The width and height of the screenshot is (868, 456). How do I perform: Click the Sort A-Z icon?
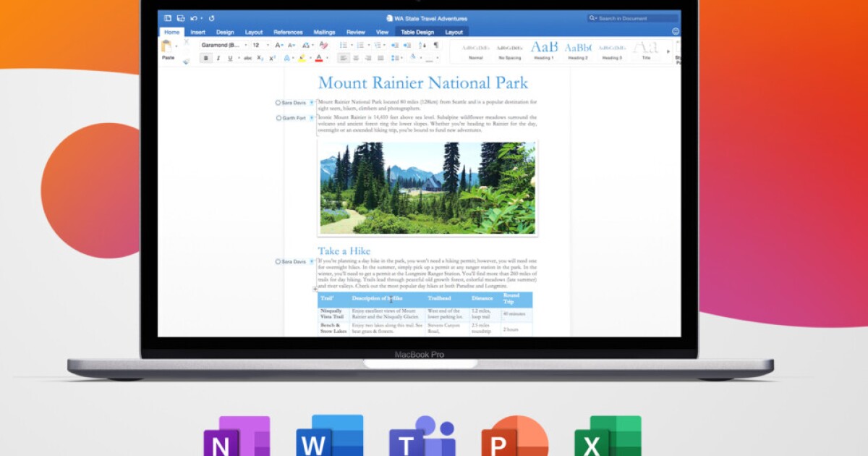(x=422, y=45)
